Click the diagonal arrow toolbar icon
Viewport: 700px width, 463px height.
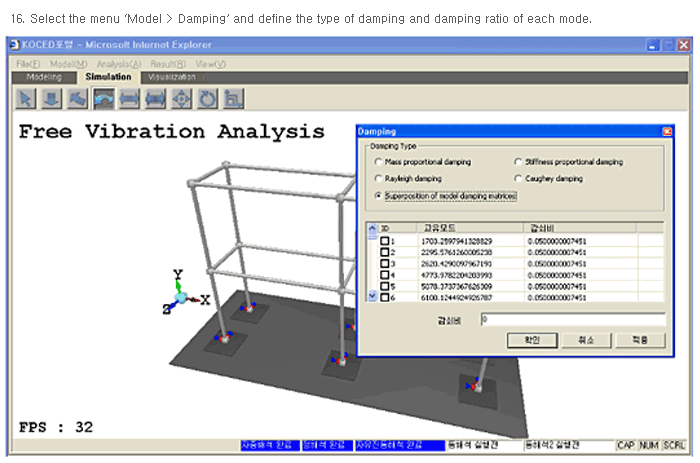coord(78,98)
